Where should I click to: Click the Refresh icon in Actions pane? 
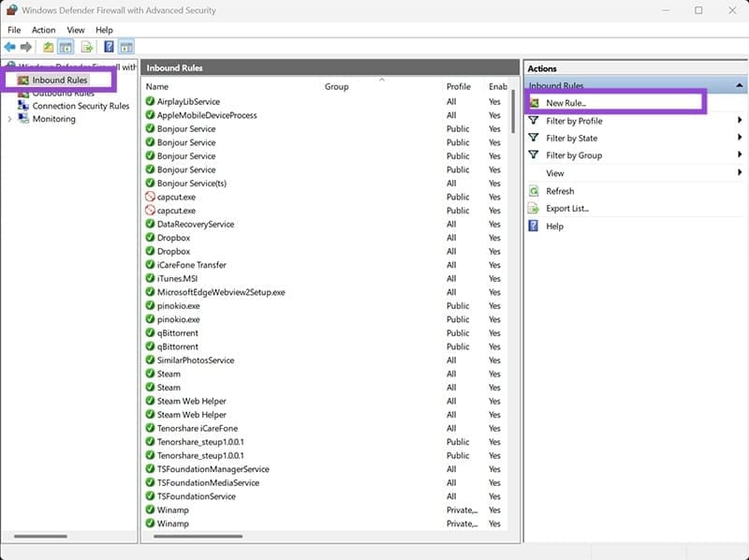[x=534, y=191]
